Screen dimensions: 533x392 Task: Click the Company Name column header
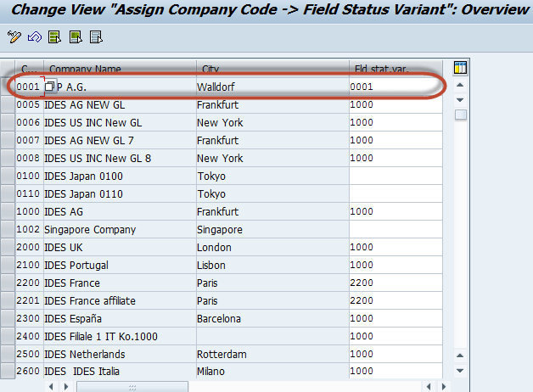tap(119, 69)
